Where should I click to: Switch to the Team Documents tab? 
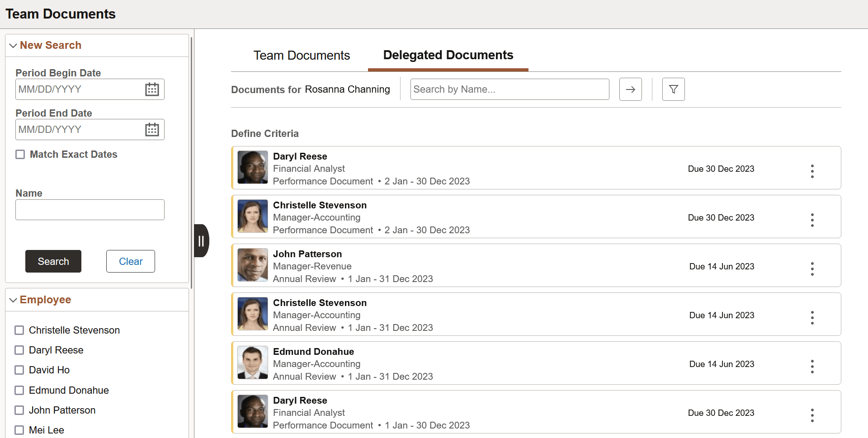pos(302,55)
